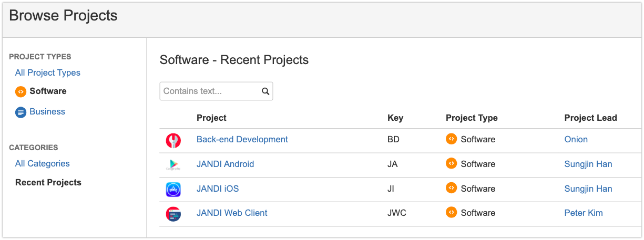View project lead Onion's profile
This screenshot has width=644, height=240.
(x=576, y=139)
